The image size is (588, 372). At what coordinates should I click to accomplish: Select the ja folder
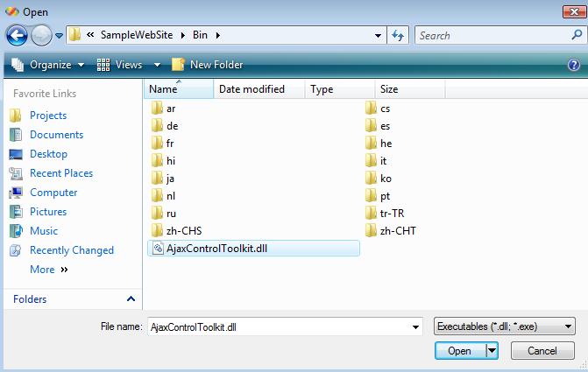coord(163,179)
